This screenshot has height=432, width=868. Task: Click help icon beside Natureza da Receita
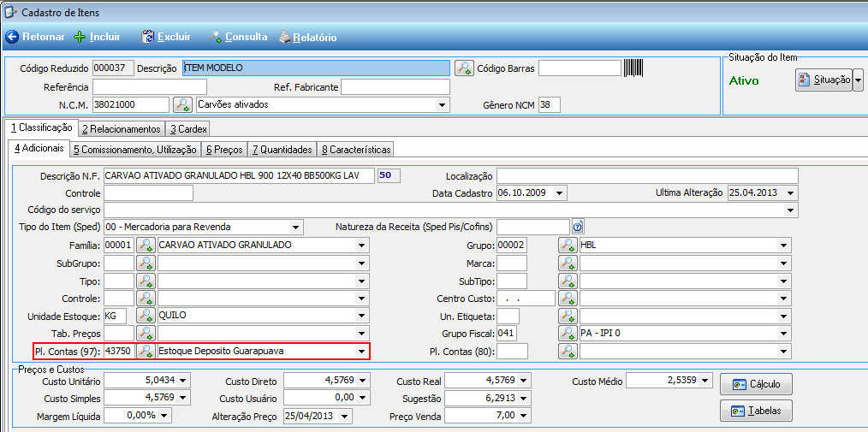(578, 227)
